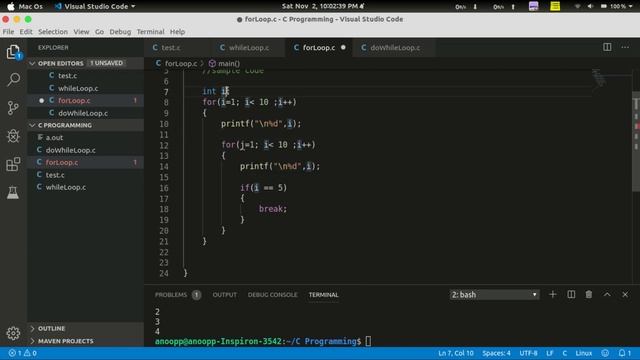Collapse the C Programming folder section

pyautogui.click(x=61, y=125)
